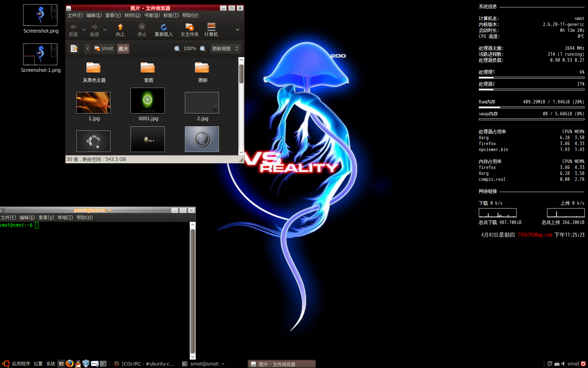Open the Computer (计算机) toolbar icon
The height and width of the screenshot is (368, 588).
pos(211,27)
